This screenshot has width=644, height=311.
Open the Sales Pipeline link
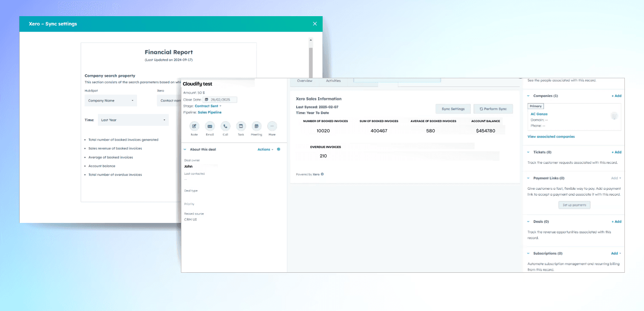point(209,112)
